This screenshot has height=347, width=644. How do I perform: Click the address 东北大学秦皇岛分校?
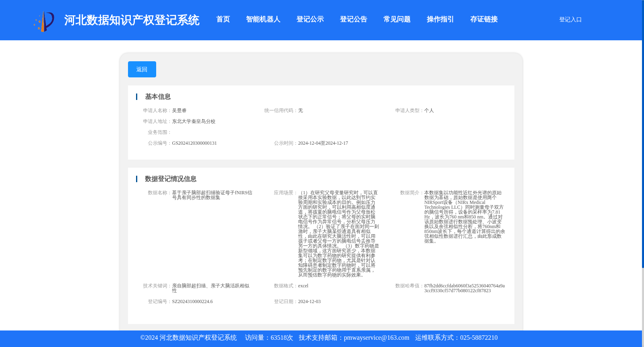[x=194, y=121]
